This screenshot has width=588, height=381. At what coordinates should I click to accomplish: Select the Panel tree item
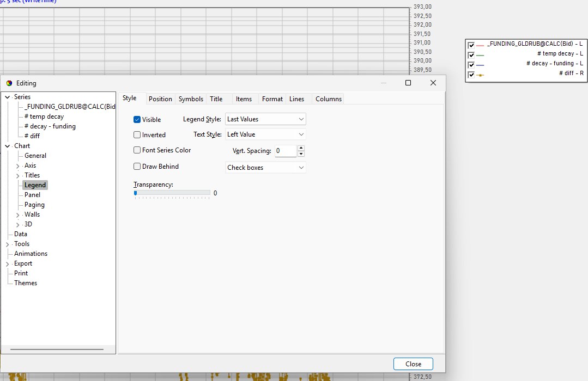point(32,195)
